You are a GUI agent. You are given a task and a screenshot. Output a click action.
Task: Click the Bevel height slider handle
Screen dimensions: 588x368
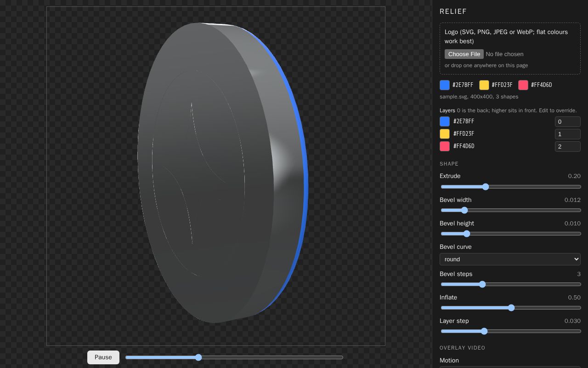point(467,234)
